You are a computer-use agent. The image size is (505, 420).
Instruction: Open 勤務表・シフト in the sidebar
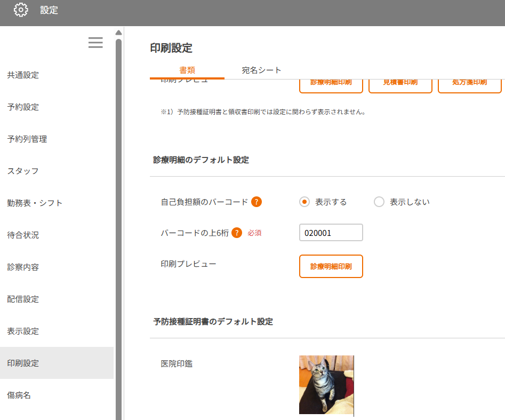[35, 203]
